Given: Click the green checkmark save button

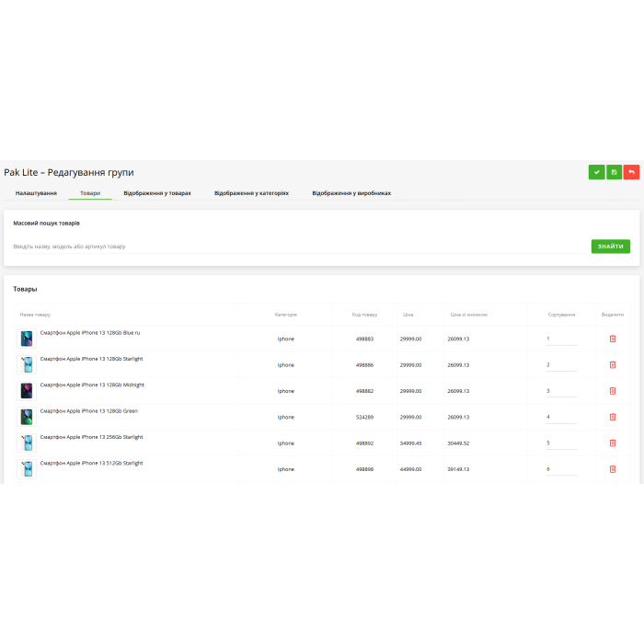Looking at the screenshot, I should click(596, 172).
